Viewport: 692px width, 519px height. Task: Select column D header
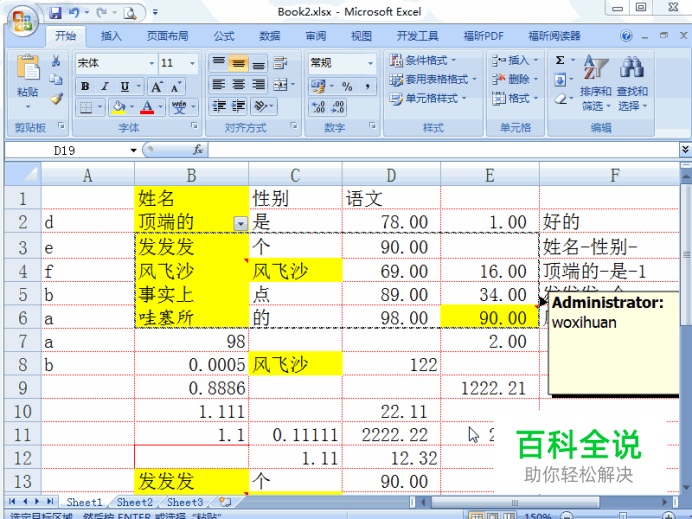click(x=391, y=175)
